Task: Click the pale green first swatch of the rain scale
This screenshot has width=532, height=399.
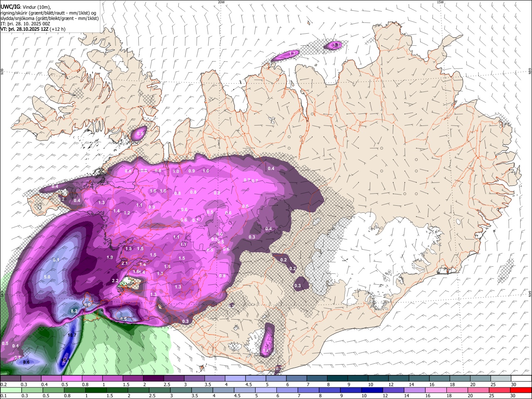Action: click(11, 390)
